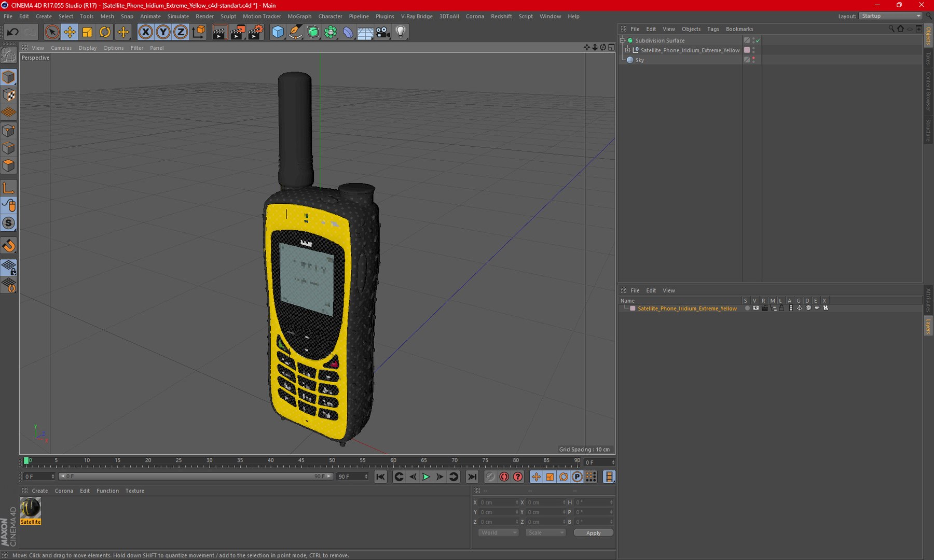Open the MoGraph menu

coord(299,17)
